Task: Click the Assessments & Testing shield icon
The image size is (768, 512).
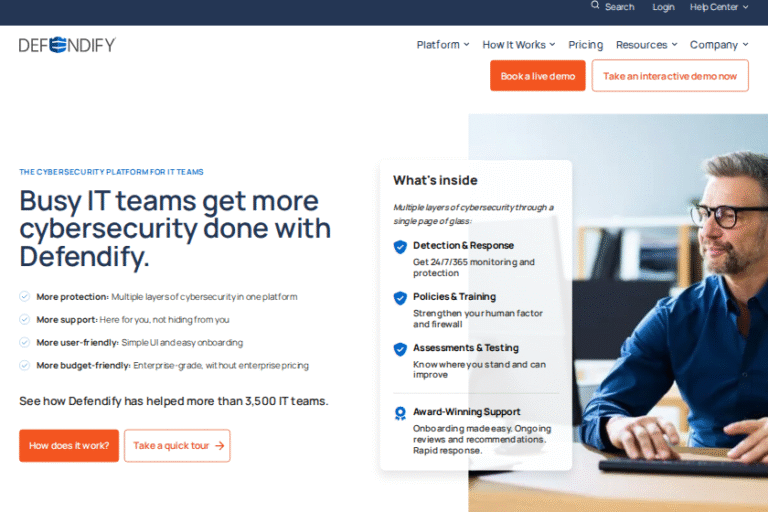Action: [400, 349]
